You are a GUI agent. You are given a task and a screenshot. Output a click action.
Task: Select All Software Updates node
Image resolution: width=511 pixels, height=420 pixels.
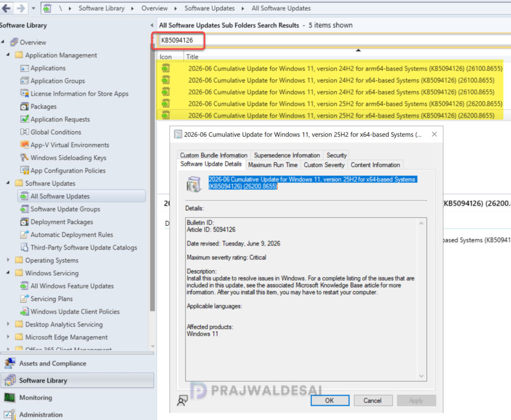tap(81, 196)
